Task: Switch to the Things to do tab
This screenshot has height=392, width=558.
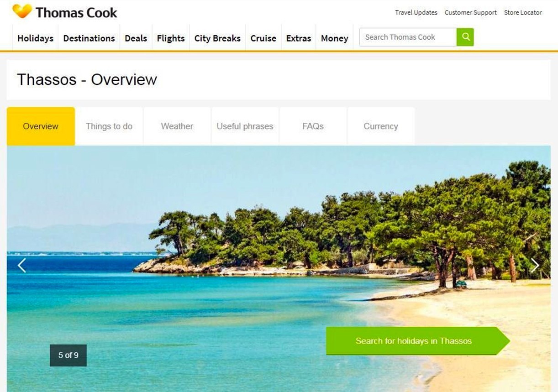Action: 109,126
